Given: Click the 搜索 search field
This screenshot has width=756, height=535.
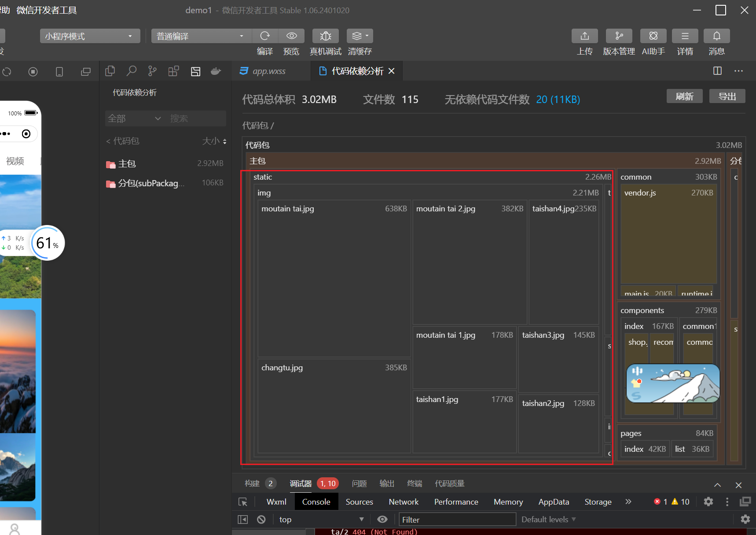Looking at the screenshot, I should click(196, 118).
